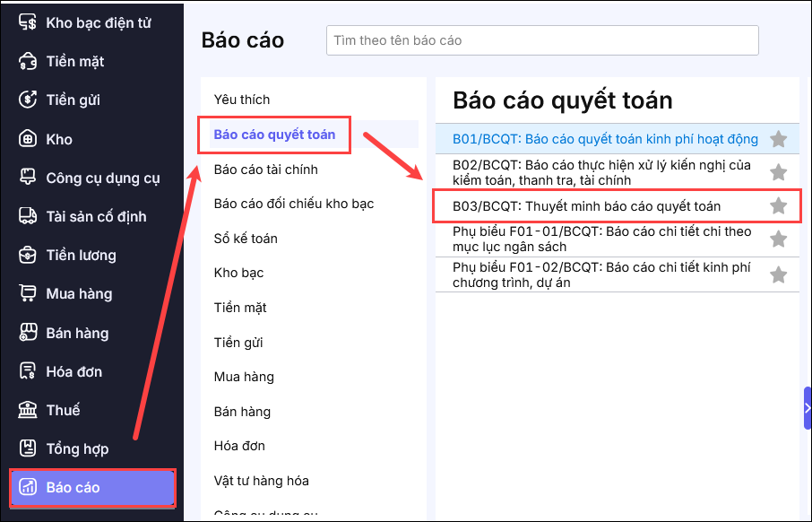
Task: Click the Hóa đơn invoice icon
Action: pos(28,371)
